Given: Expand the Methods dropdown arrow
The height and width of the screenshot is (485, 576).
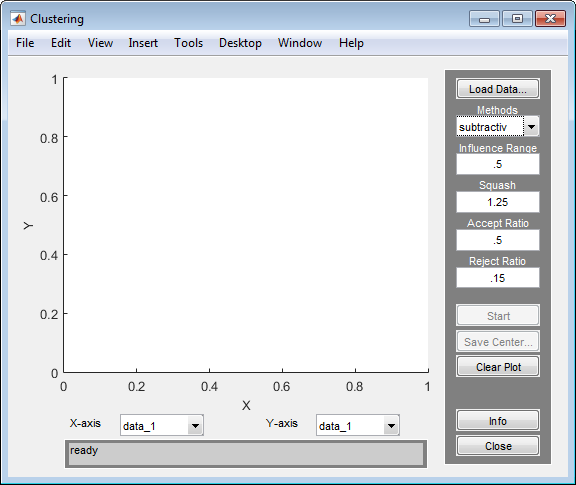Looking at the screenshot, I should (531, 127).
